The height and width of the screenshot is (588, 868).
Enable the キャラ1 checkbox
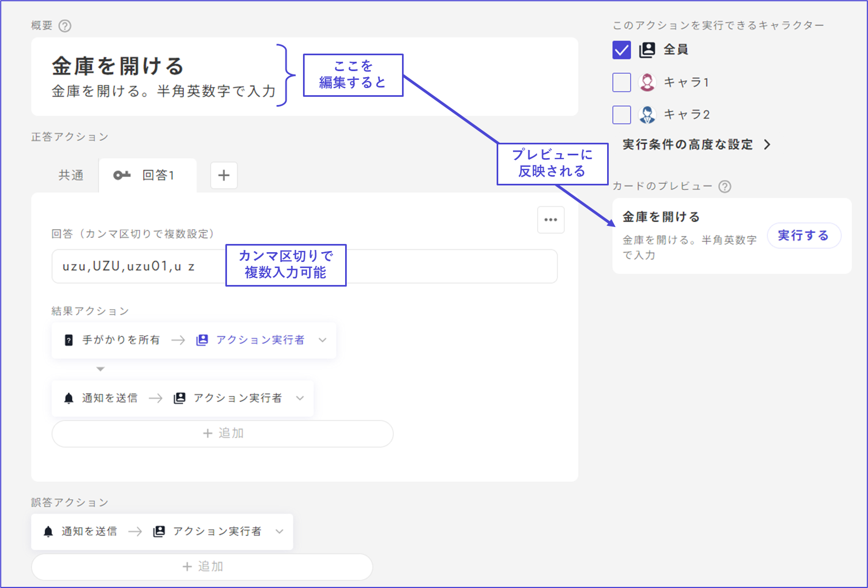(621, 83)
